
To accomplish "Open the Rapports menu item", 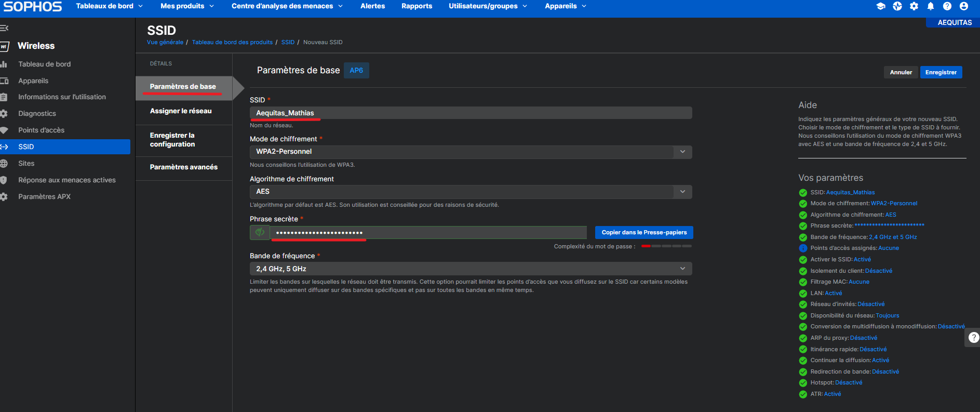I will [x=417, y=6].
